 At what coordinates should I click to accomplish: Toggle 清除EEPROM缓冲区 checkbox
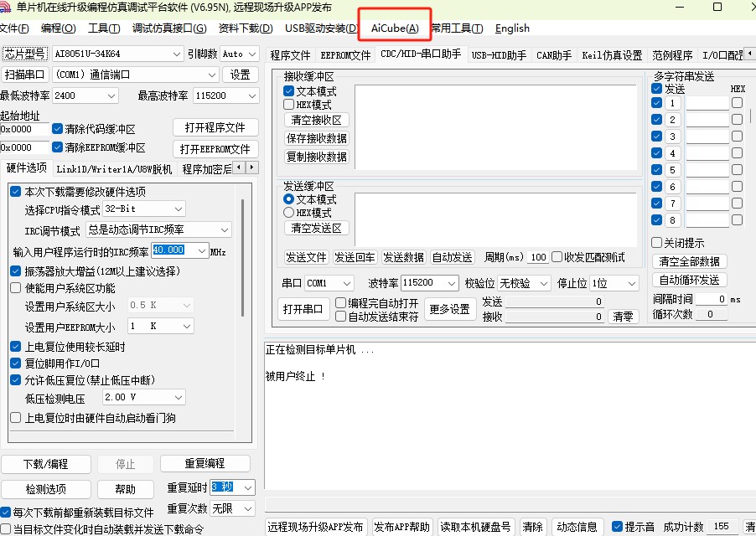click(58, 147)
